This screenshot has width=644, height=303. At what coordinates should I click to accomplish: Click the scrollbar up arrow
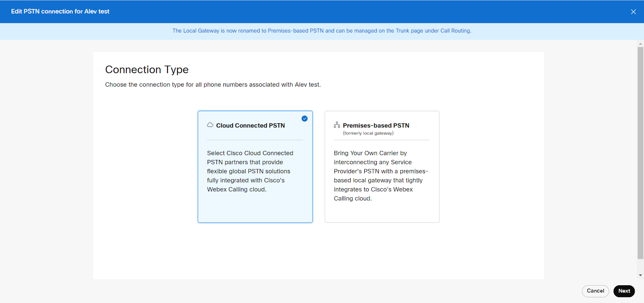[x=640, y=44]
